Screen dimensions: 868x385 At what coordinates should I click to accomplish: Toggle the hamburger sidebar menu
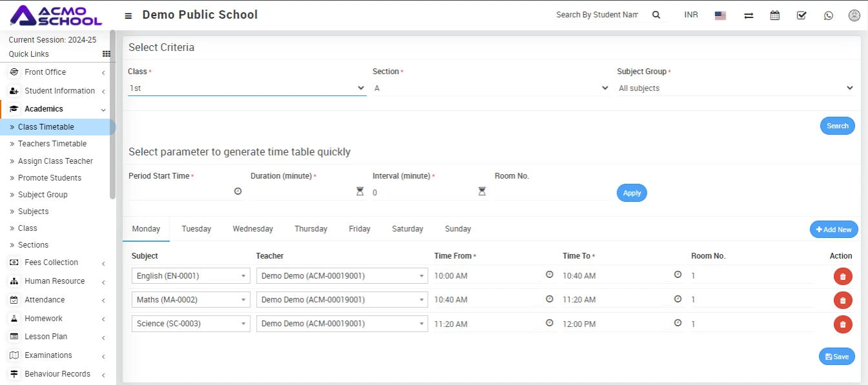128,15
